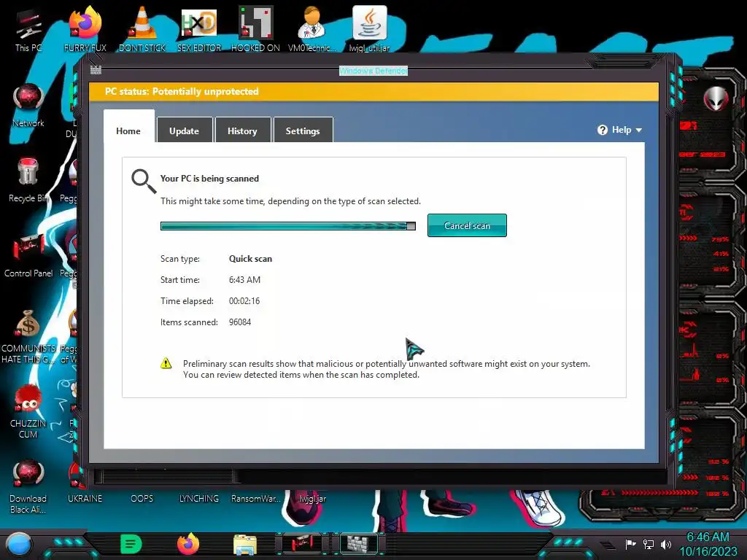Select lwjgl.jar desktop icon label
This screenshot has width=747, height=560.
click(x=312, y=499)
